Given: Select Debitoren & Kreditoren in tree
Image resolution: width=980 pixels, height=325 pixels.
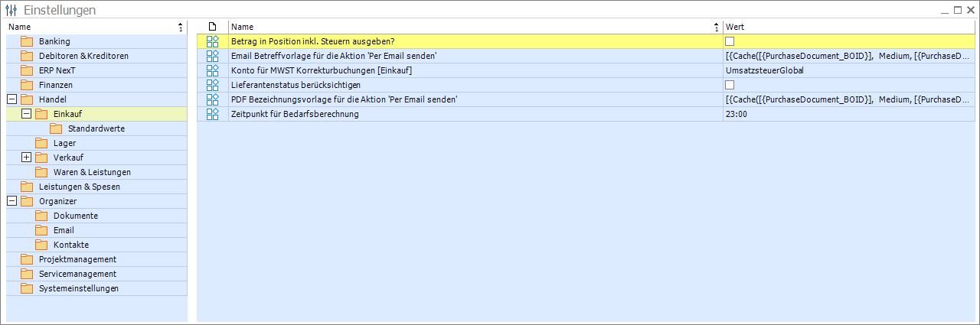Looking at the screenshot, I should (x=83, y=56).
